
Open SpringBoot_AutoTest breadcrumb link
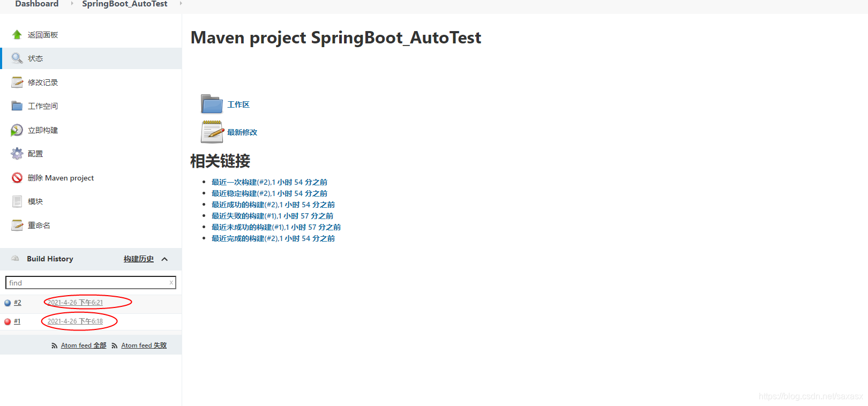coord(124,3)
